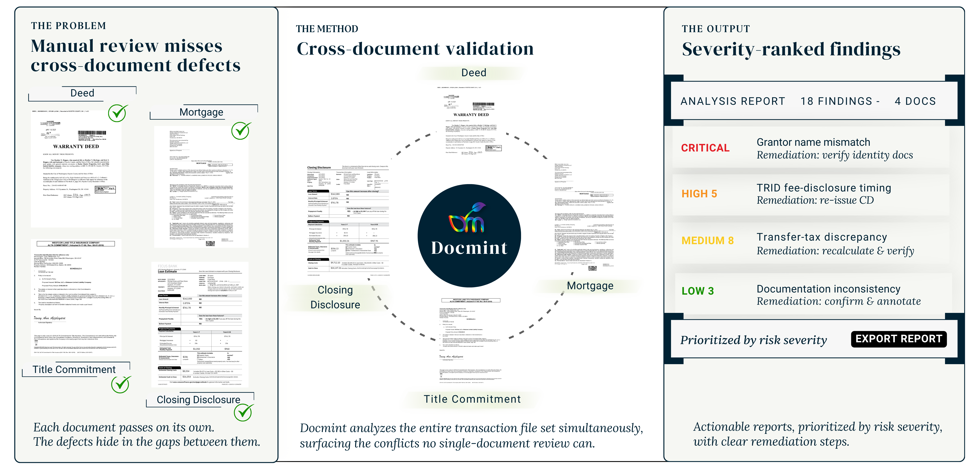Screen dimensions: 980x466
Task: Click the Docmint logo circle
Action: tap(469, 236)
